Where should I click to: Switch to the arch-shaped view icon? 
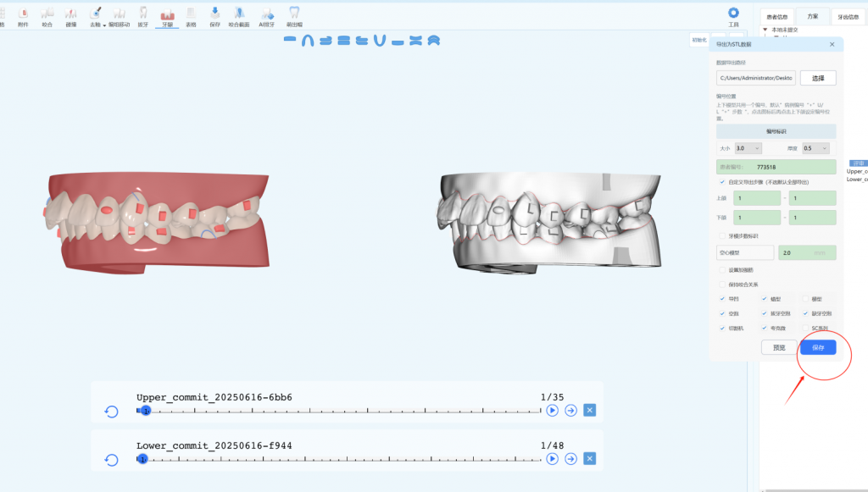[x=308, y=41]
